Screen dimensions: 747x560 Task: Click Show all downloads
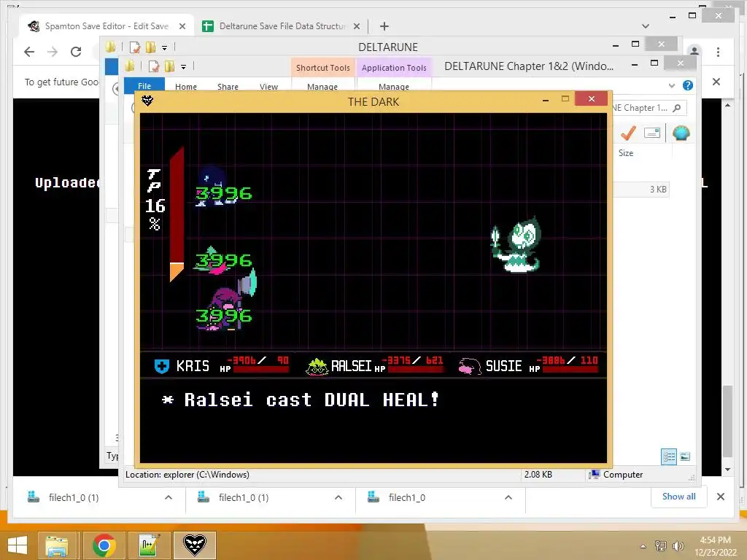[678, 497]
